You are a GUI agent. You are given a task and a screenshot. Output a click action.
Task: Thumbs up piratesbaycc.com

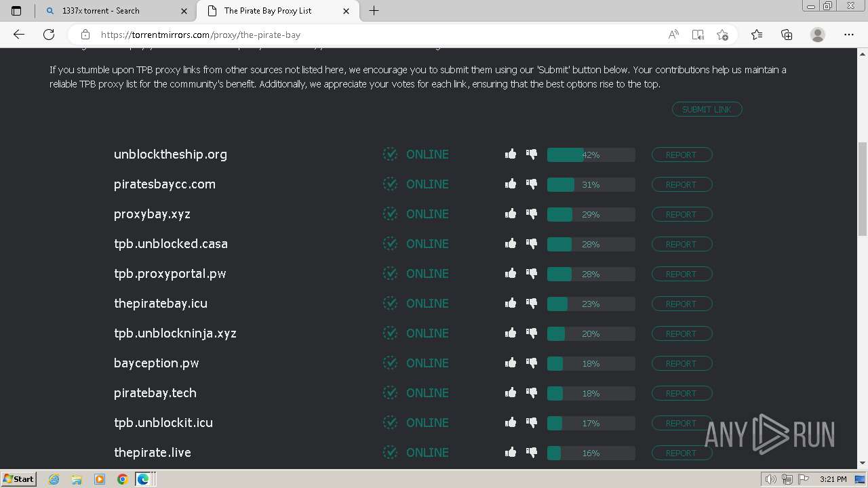click(511, 184)
